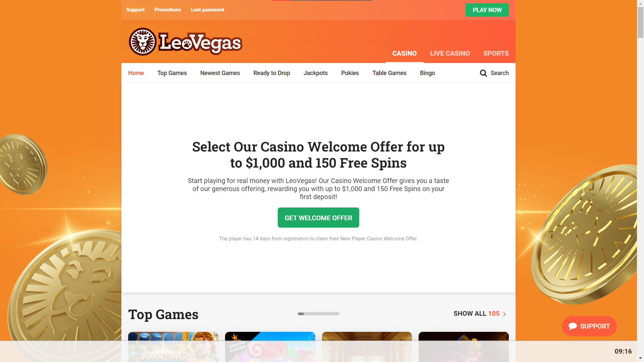Click the search magnifier icon
The width and height of the screenshot is (644, 362).
[483, 73]
